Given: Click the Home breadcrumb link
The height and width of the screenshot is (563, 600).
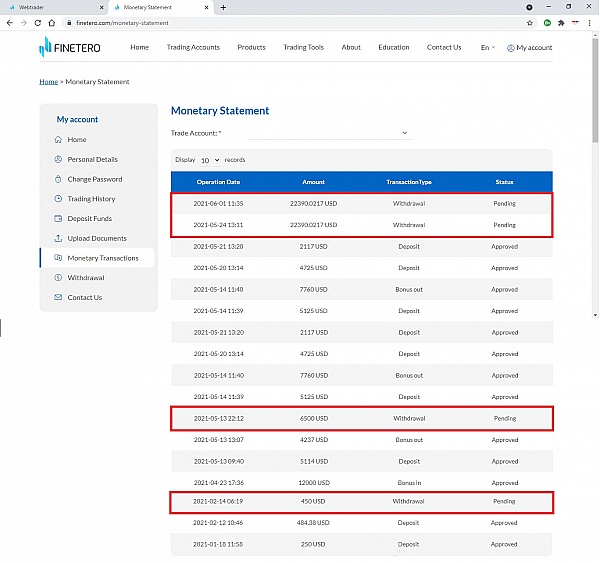Looking at the screenshot, I should (49, 82).
